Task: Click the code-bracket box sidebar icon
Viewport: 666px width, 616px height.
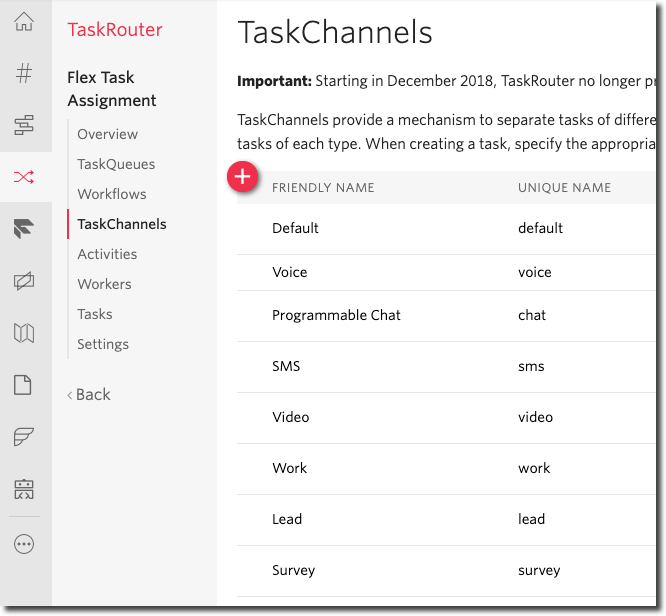Action: [24, 489]
